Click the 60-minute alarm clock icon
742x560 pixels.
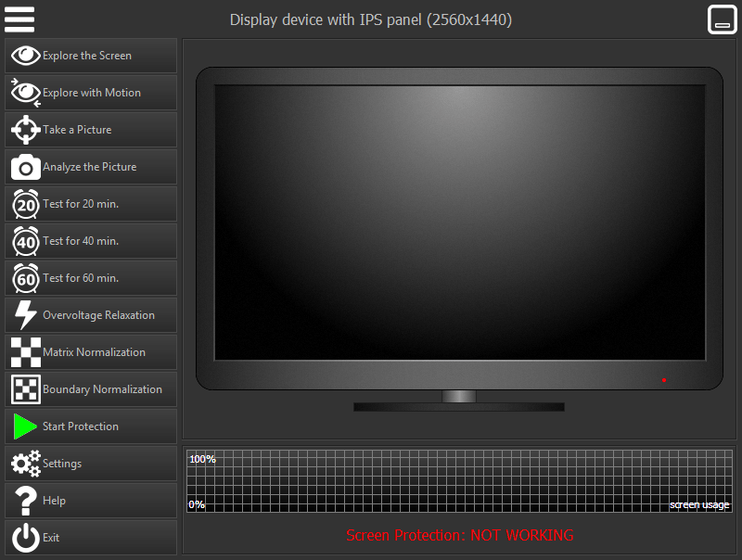[25, 278]
